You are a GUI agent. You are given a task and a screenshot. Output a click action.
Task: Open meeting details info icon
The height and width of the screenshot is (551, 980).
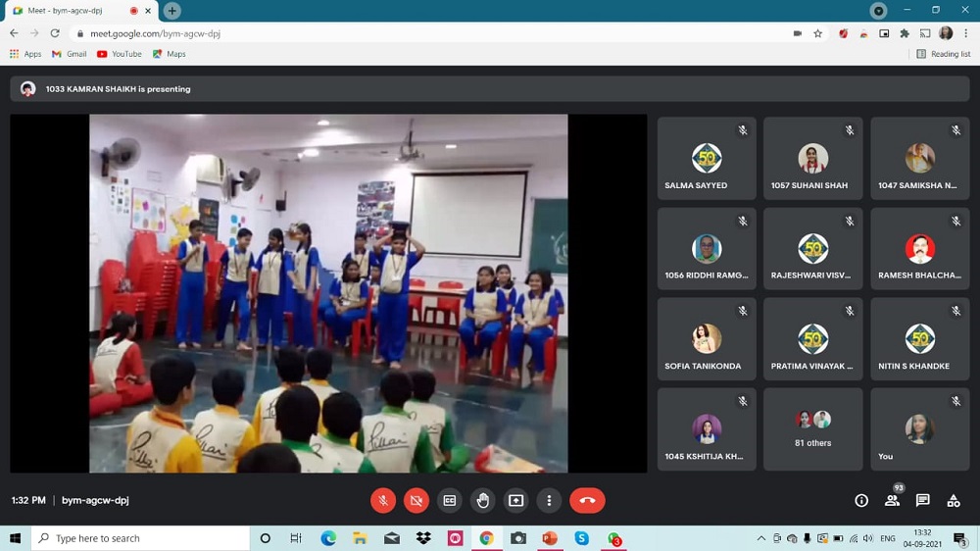pyautogui.click(x=861, y=500)
